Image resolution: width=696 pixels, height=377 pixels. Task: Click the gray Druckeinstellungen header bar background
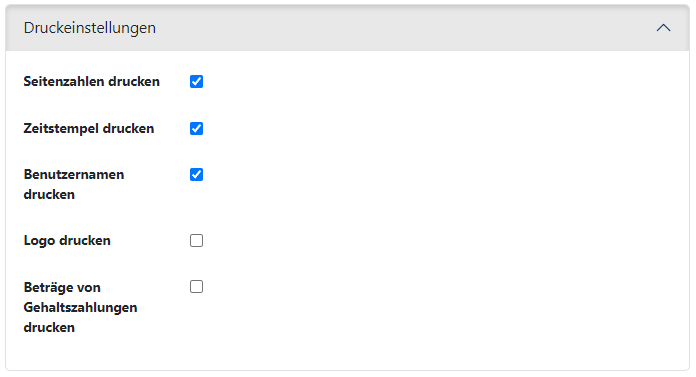(348, 28)
